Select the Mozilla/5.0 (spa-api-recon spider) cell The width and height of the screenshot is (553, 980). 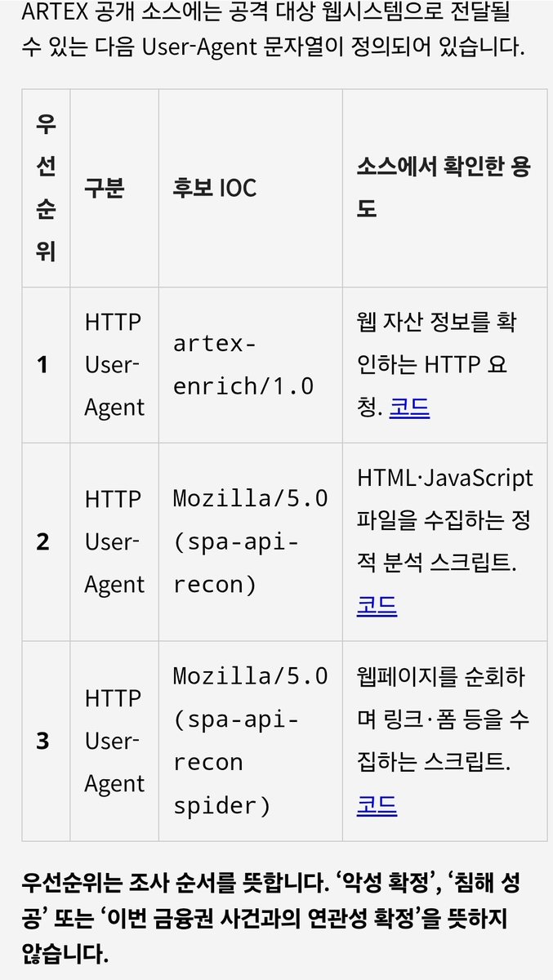pyautogui.click(x=250, y=742)
